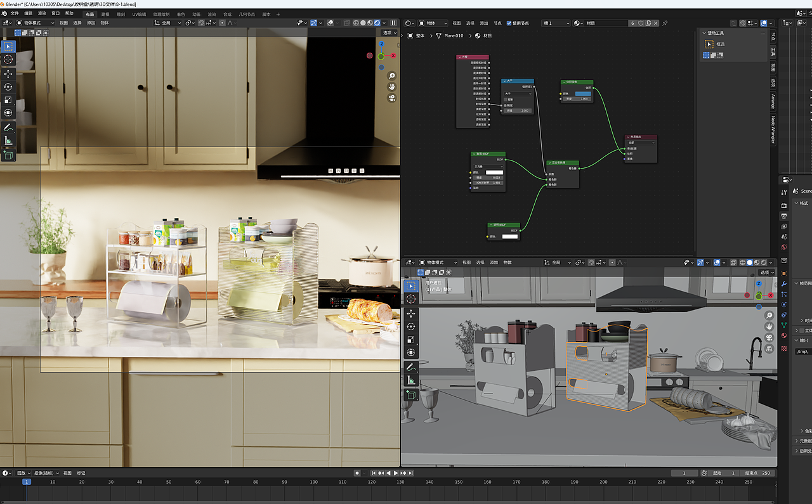Open the 物体模式 mode dropdown in rendered viewport

coord(36,23)
